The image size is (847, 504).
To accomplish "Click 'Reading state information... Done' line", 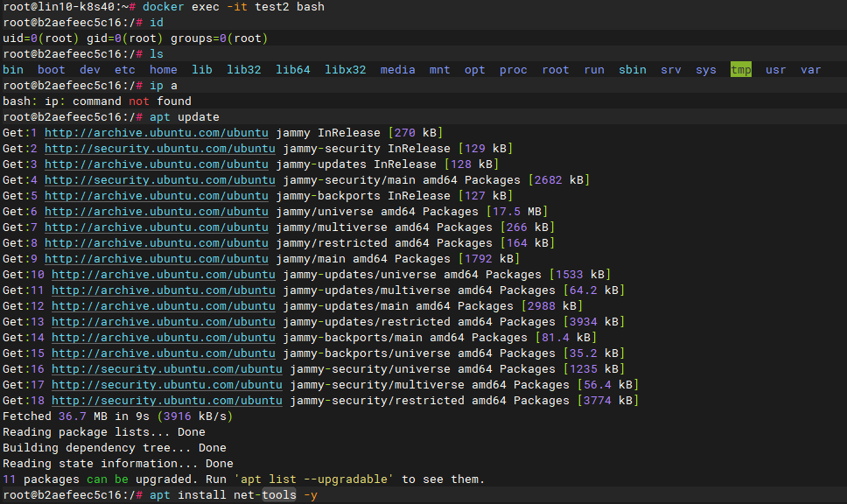I will (118, 464).
